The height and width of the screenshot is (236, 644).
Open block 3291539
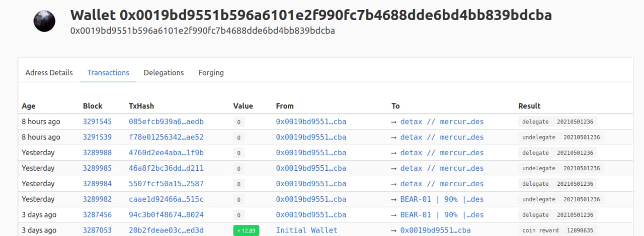coord(97,137)
